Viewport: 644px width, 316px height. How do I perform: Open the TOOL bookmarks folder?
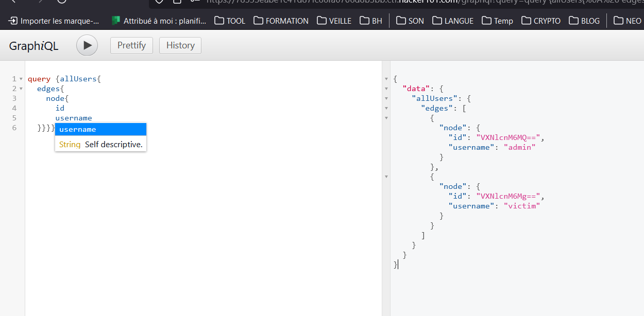(230, 21)
